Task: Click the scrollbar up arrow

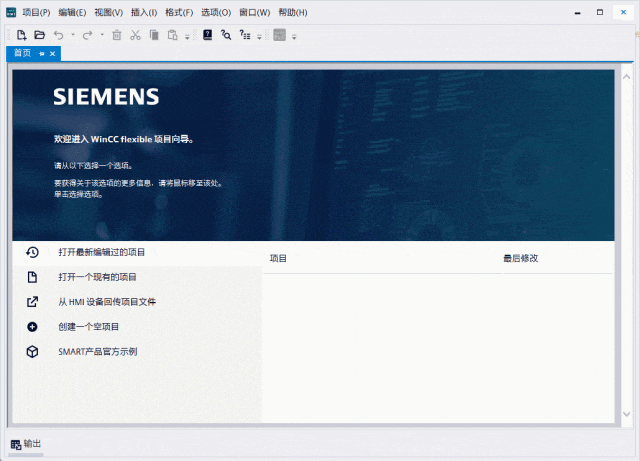Action: 627,76
